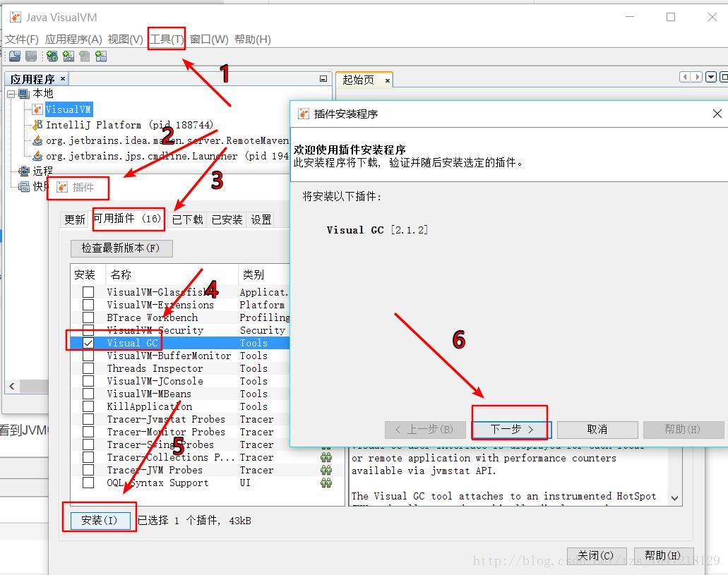Click the community icon in Tracer-Collections row
728x575 pixels.
click(326, 457)
